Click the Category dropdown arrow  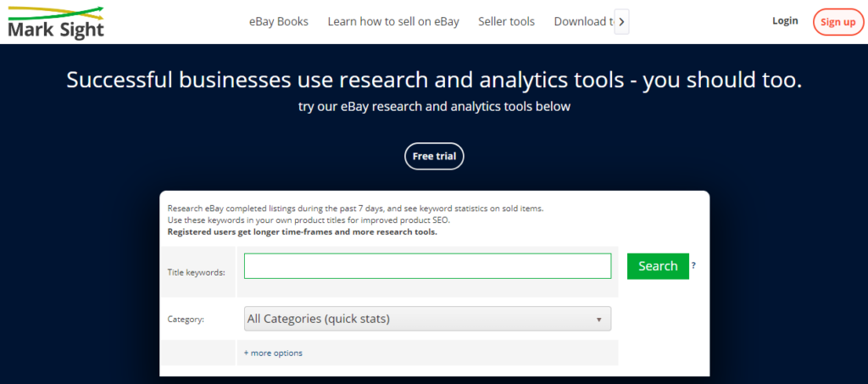(598, 320)
